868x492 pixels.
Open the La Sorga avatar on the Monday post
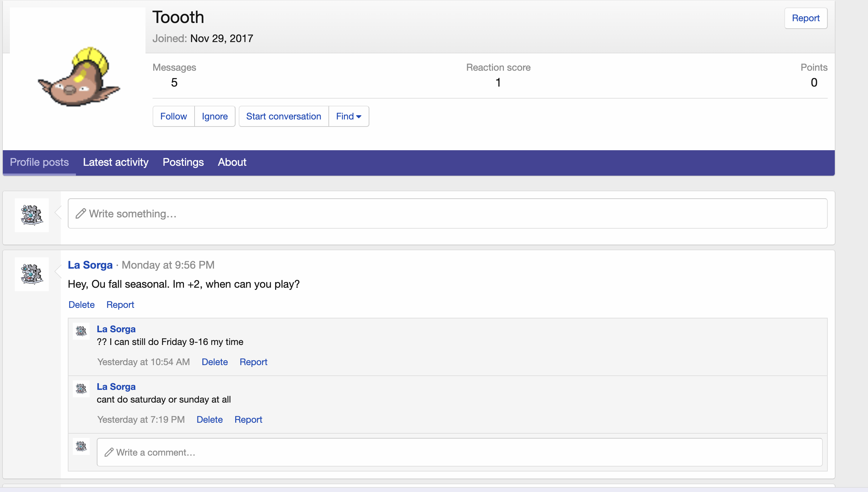[x=32, y=274]
